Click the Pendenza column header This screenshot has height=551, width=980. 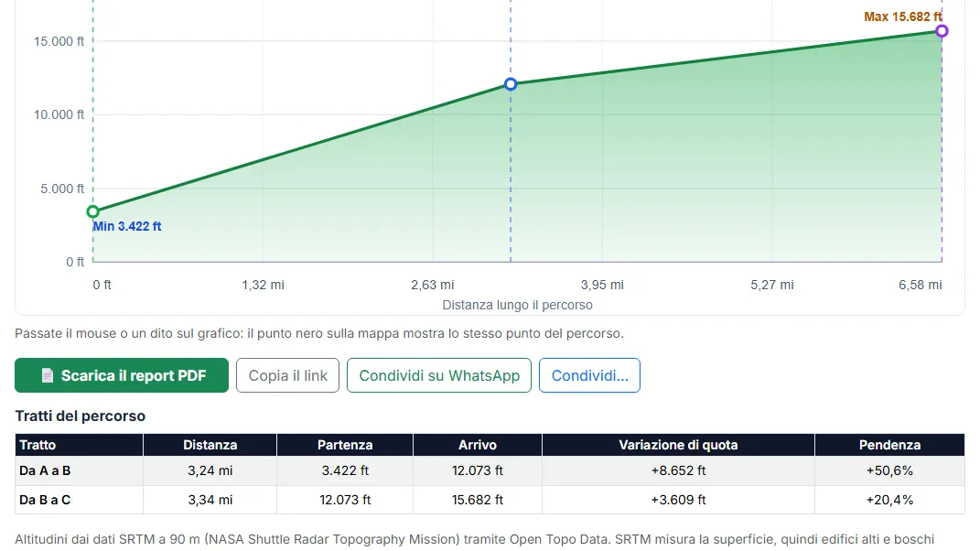(x=889, y=445)
